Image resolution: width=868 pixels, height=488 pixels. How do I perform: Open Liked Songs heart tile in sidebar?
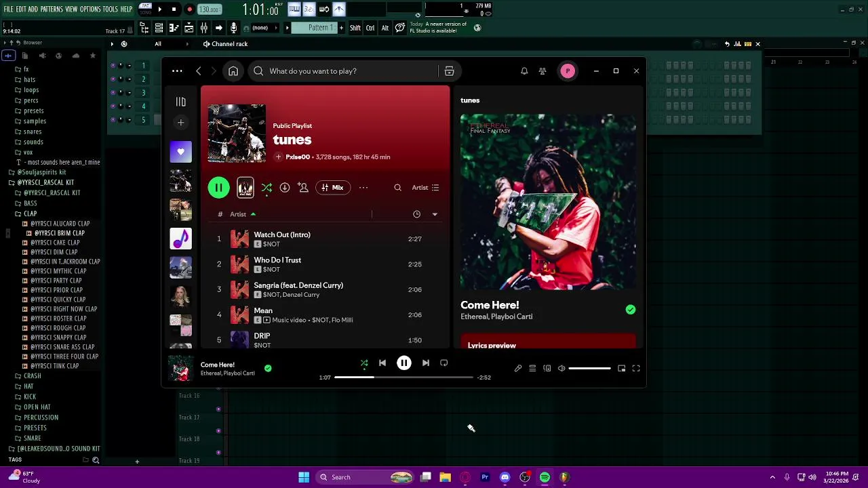(180, 152)
